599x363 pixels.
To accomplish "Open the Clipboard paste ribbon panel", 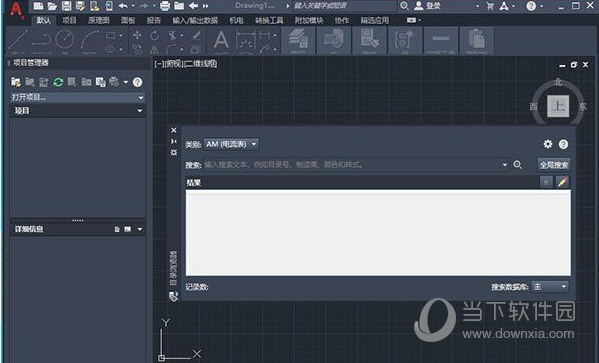I will point(476,41).
